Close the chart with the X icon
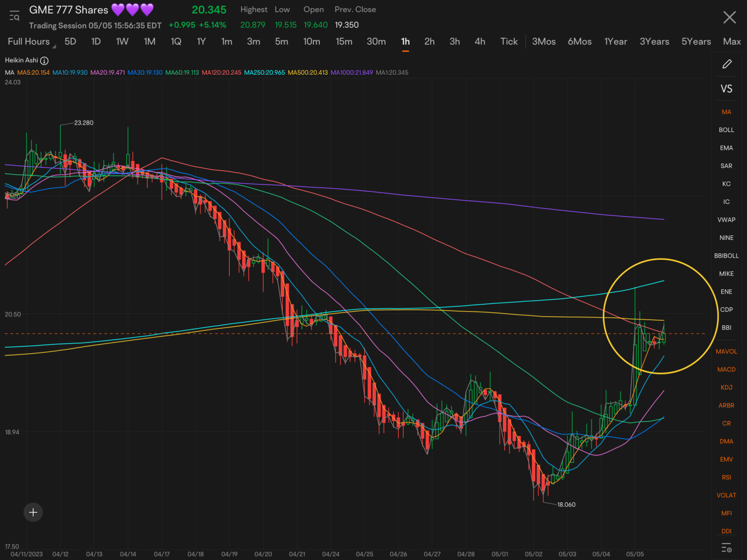The height and width of the screenshot is (560, 747). (729, 18)
